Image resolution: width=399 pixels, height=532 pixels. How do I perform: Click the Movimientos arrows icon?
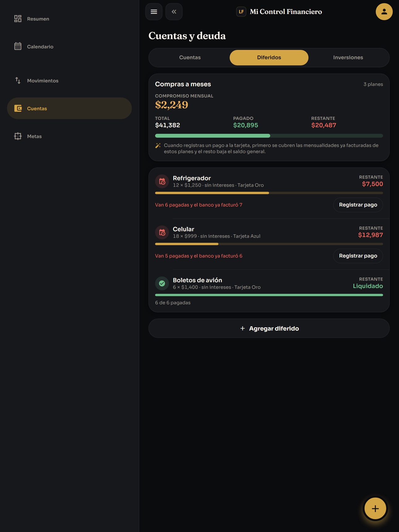coord(18,80)
